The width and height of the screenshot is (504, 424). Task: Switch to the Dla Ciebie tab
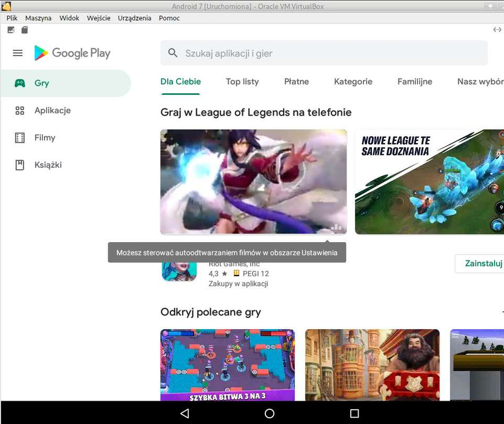[180, 82]
